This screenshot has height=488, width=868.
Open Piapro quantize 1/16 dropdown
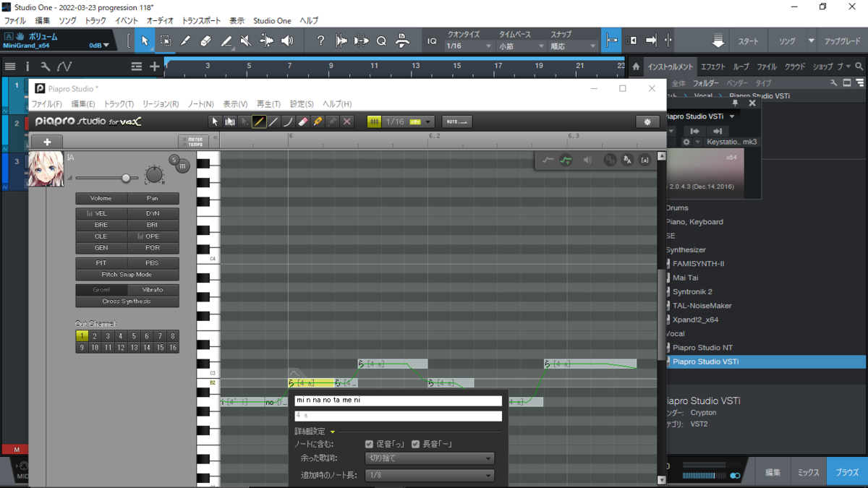coord(409,121)
